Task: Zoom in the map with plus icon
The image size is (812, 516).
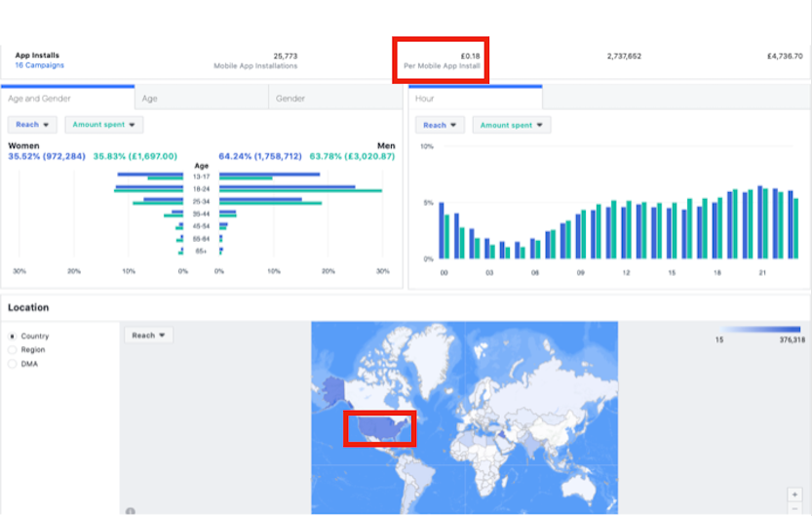Action: pyautogui.click(x=794, y=495)
